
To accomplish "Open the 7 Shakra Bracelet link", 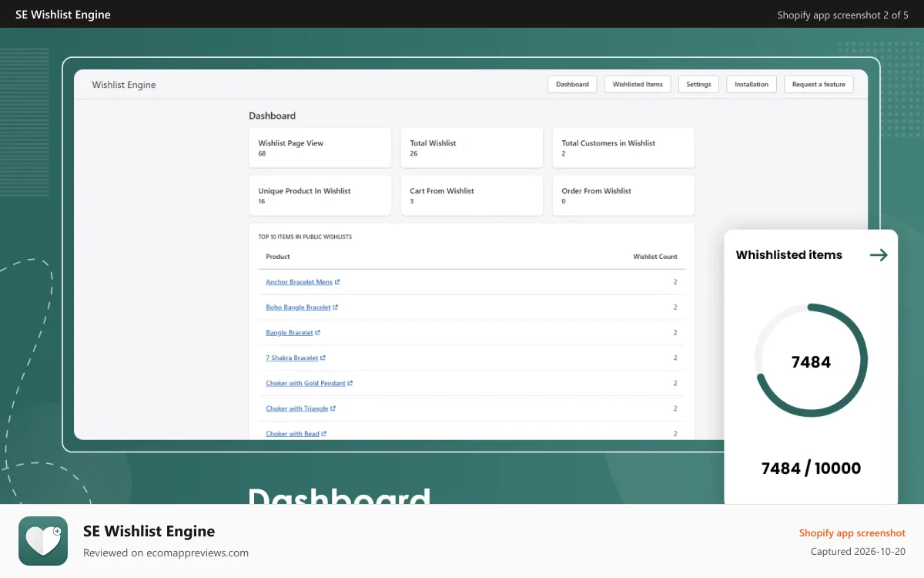I will (292, 358).
